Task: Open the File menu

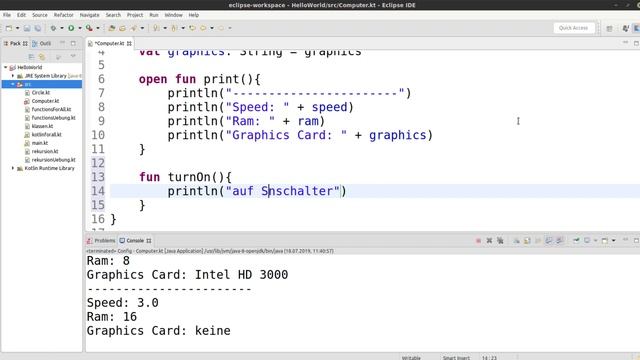Action: click(x=7, y=15)
